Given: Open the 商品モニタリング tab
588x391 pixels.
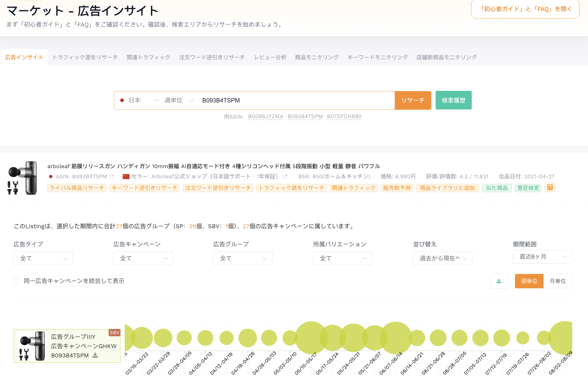Looking at the screenshot, I should [x=317, y=57].
